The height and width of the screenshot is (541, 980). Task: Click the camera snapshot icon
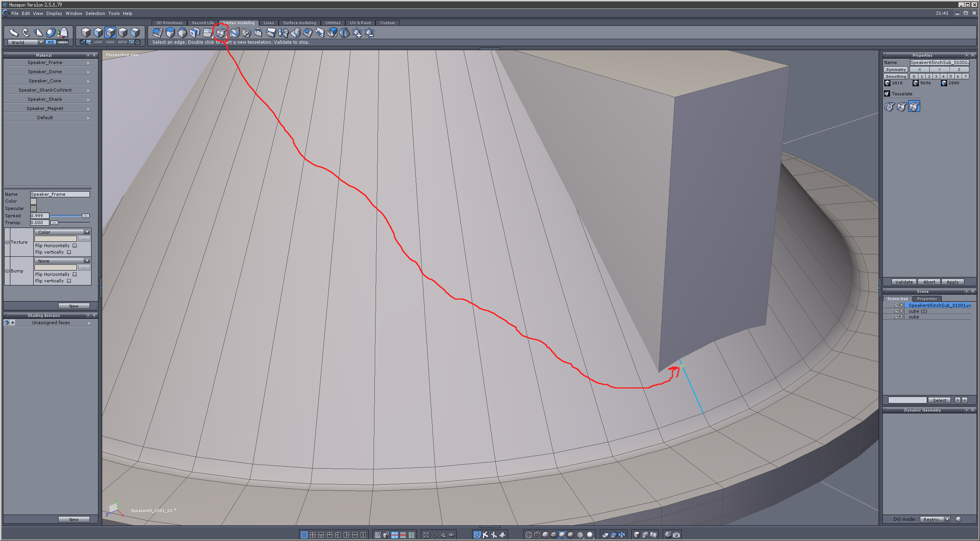click(676, 535)
